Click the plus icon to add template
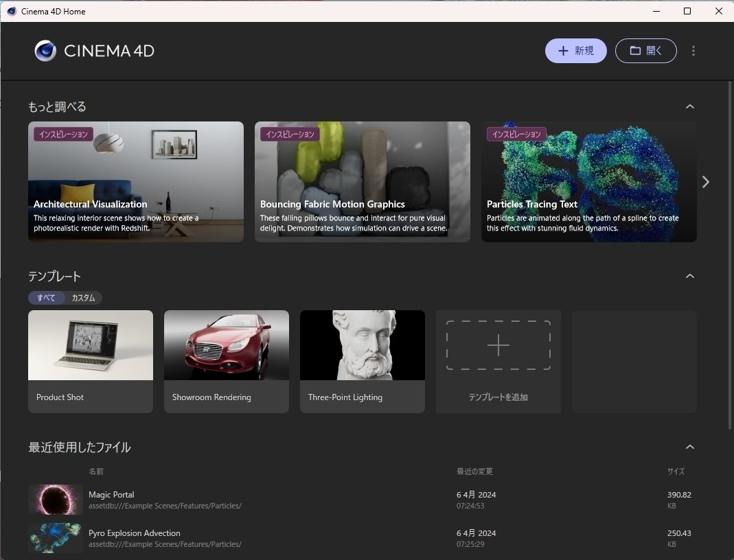This screenshot has height=560, width=734. coord(498,345)
